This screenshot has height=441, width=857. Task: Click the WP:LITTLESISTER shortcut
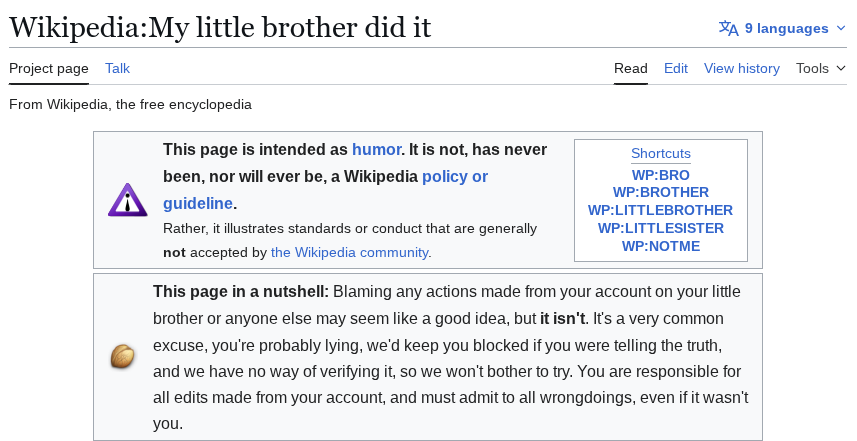point(661,228)
